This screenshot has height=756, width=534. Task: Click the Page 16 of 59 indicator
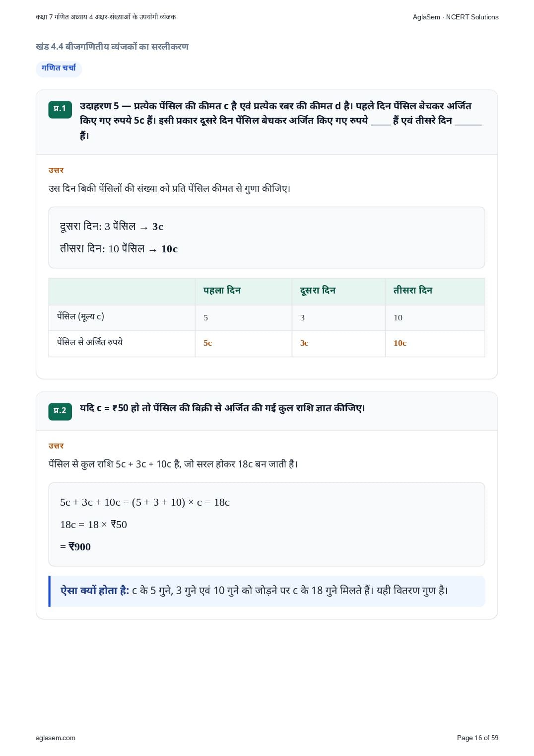(x=477, y=738)
